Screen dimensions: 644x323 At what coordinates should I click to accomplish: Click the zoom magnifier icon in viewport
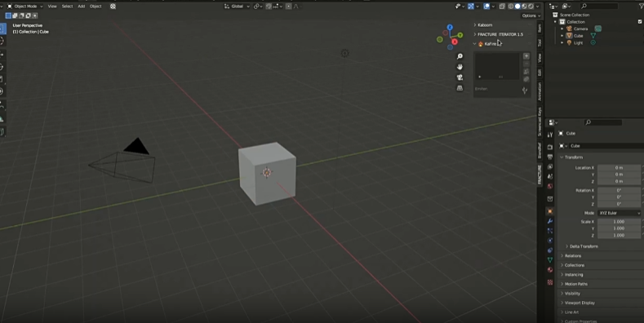[460, 56]
